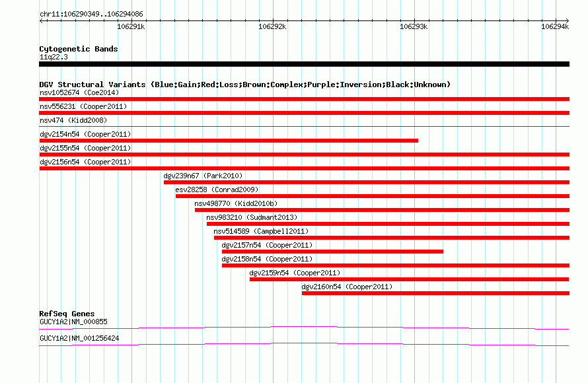This screenshot has height=383, width=588.
Task: Click the red bar under nsv498770
Action: point(382,210)
